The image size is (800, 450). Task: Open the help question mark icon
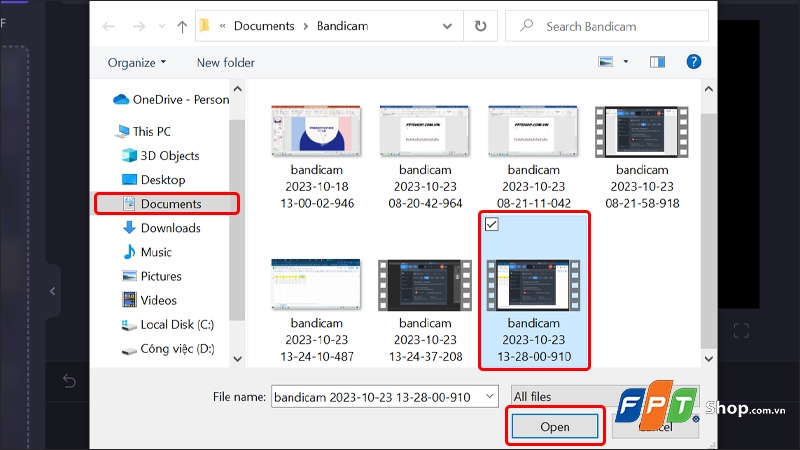[x=693, y=62]
